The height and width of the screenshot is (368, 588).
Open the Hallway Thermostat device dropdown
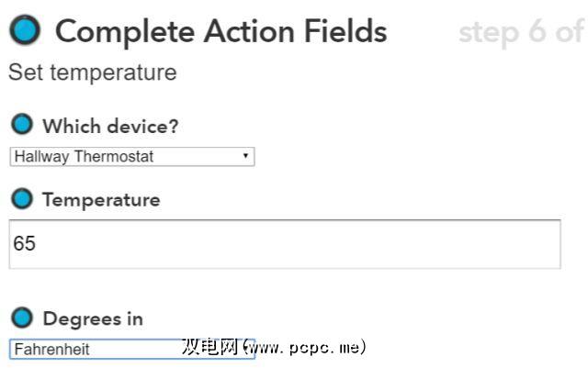[x=131, y=157]
